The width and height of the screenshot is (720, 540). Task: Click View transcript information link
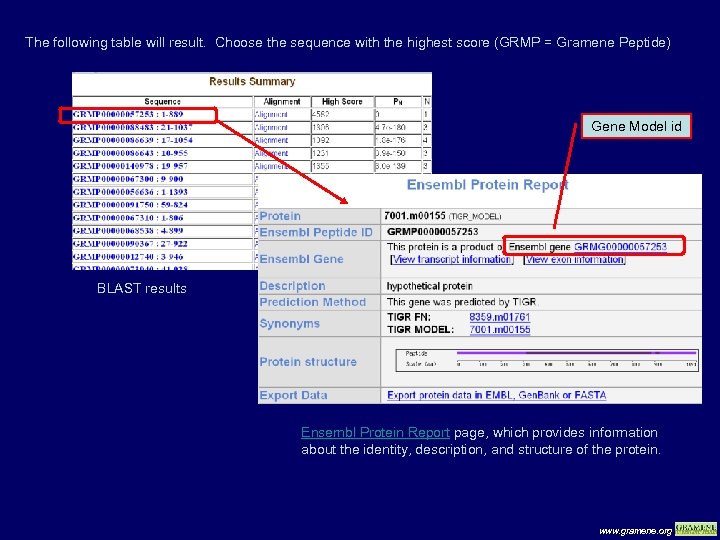point(452,259)
